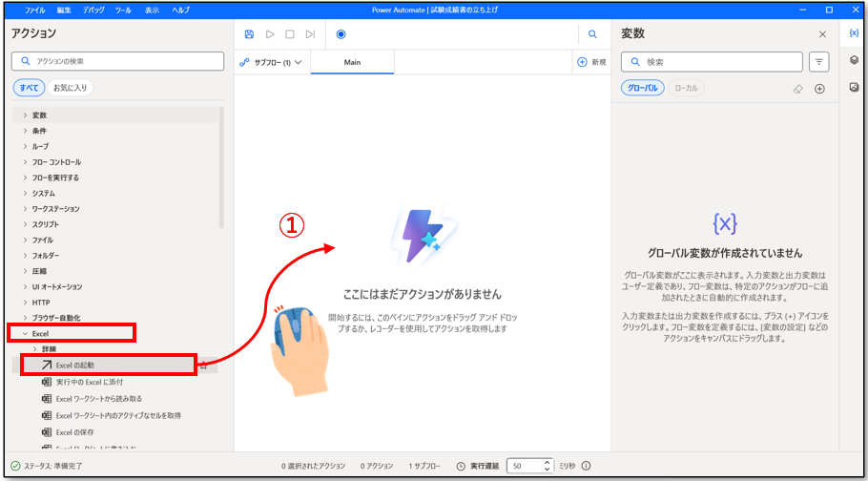
Task: Select the Excel の起動 action
Action: (75, 365)
